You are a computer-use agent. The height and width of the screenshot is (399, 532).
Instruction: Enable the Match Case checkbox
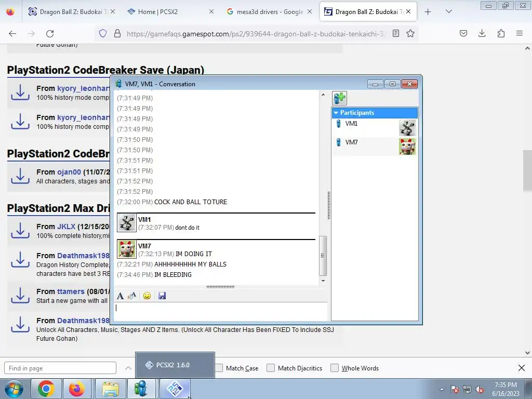(x=219, y=368)
